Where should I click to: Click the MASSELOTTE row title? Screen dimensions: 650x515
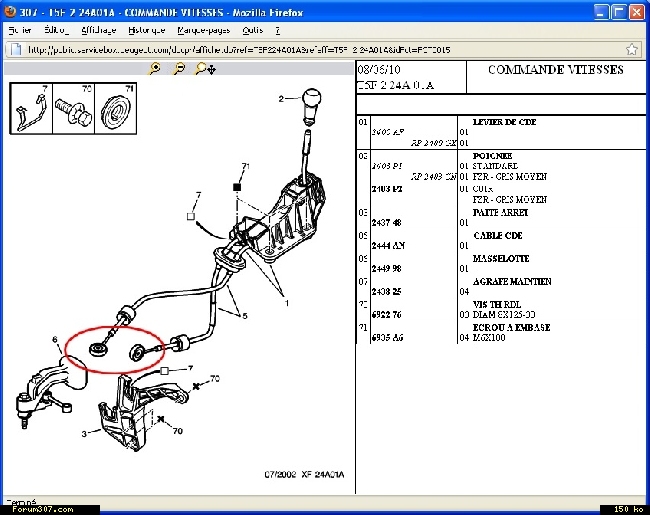501,258
